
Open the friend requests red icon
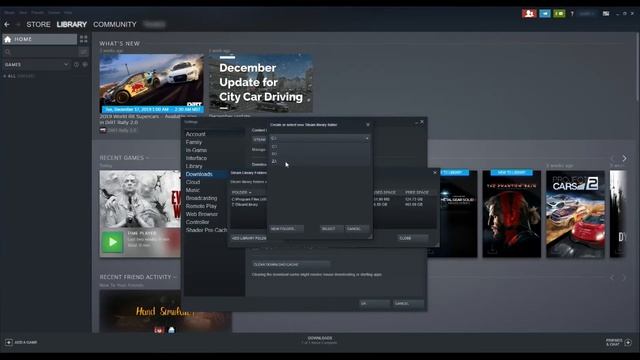(x=529, y=13)
